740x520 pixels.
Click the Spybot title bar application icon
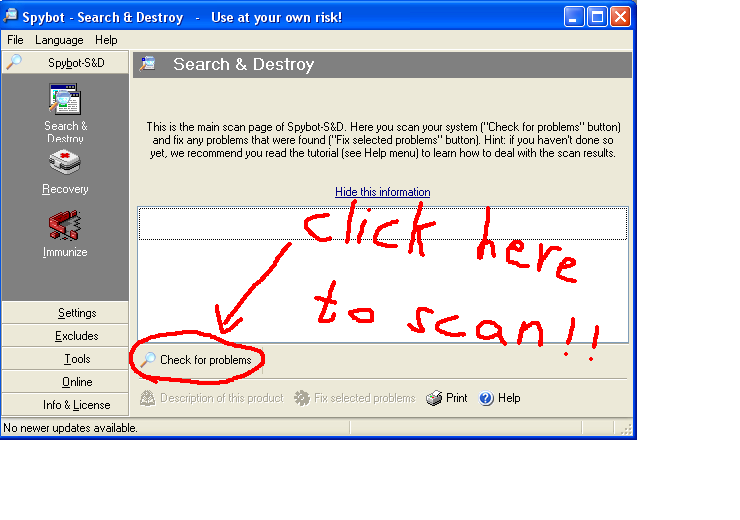tap(10, 17)
